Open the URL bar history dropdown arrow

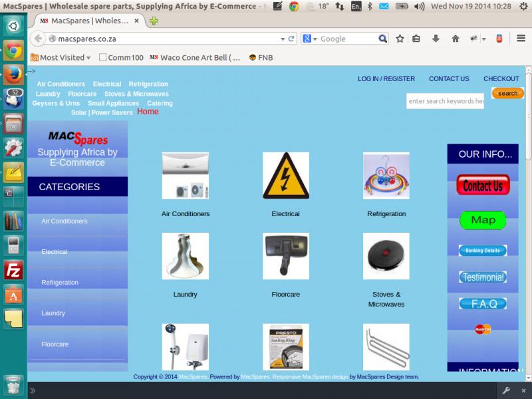click(283, 39)
